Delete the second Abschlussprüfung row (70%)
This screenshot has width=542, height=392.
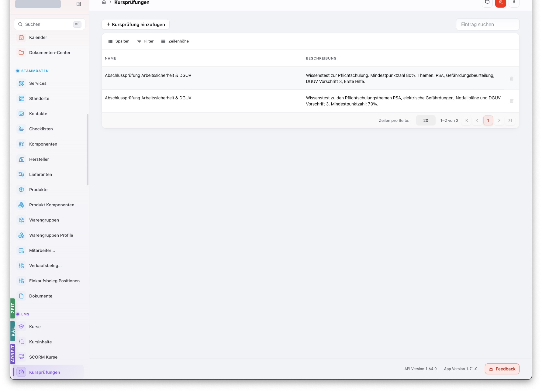click(512, 101)
